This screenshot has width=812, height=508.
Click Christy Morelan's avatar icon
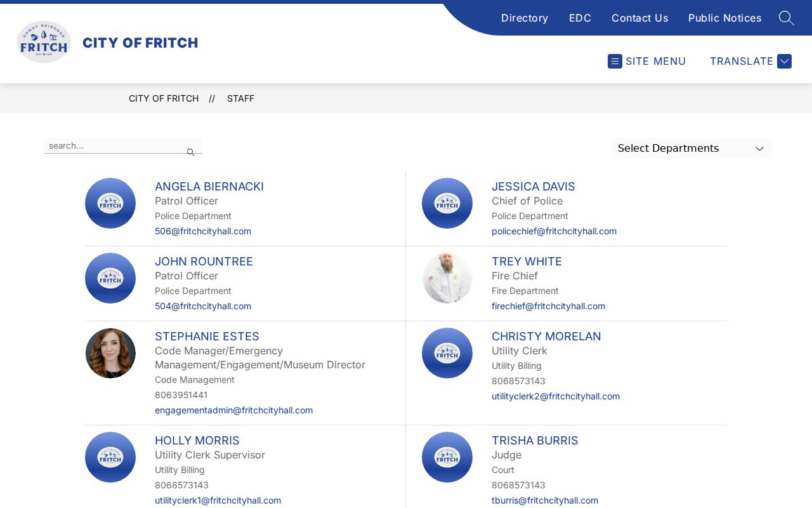click(447, 353)
